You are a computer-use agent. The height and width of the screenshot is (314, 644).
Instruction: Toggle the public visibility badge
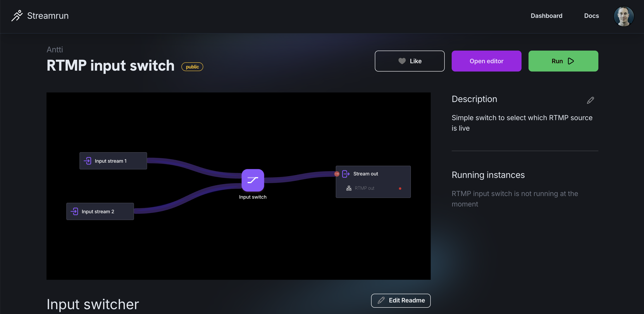pyautogui.click(x=192, y=67)
